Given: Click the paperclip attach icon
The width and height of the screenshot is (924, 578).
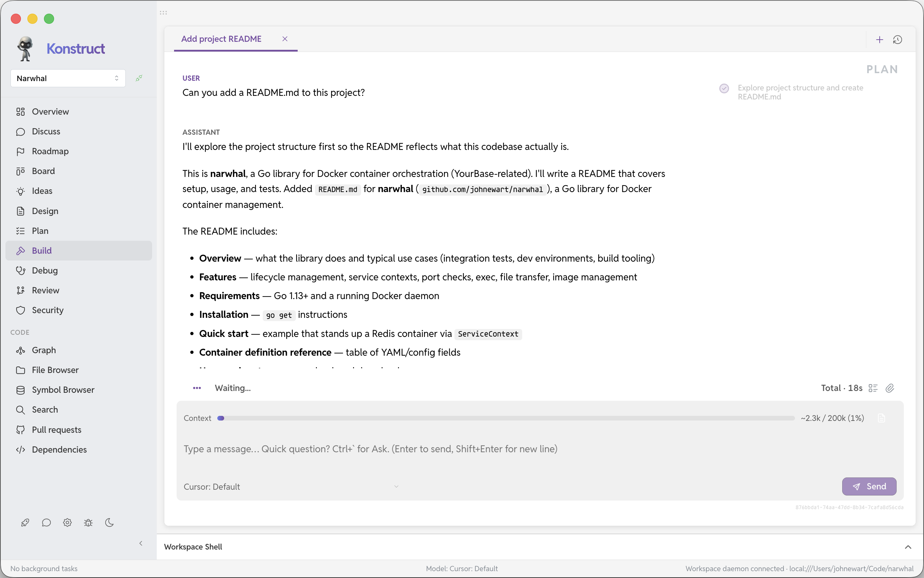Looking at the screenshot, I should coord(890,388).
